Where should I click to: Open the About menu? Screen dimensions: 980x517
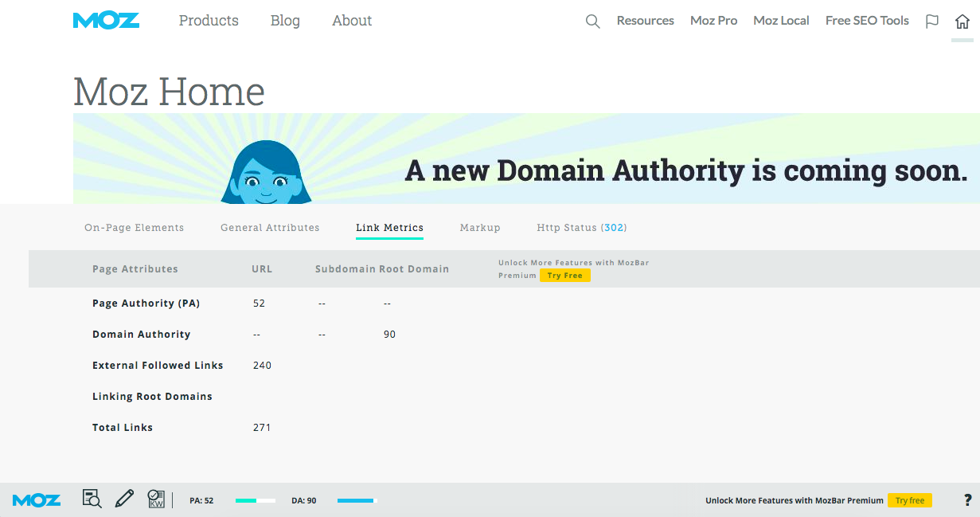point(351,21)
